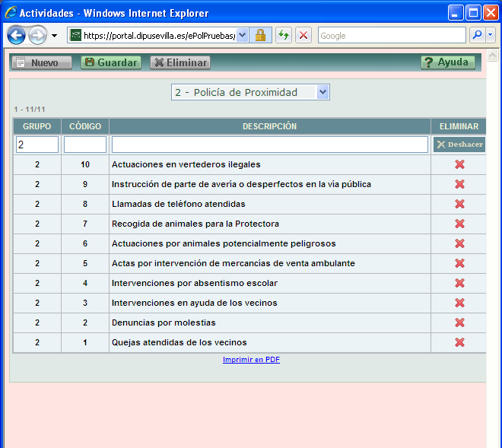This screenshot has height=448, width=502.
Task: Delete row Actuaciones por animales potencialmente peligrosos
Action: coord(459,243)
